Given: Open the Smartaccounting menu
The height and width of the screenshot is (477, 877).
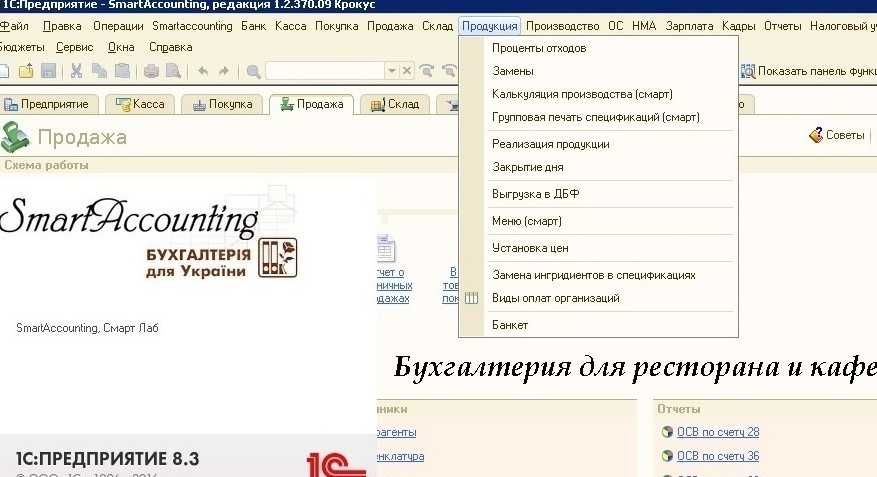Looking at the screenshot, I should click(x=192, y=26).
